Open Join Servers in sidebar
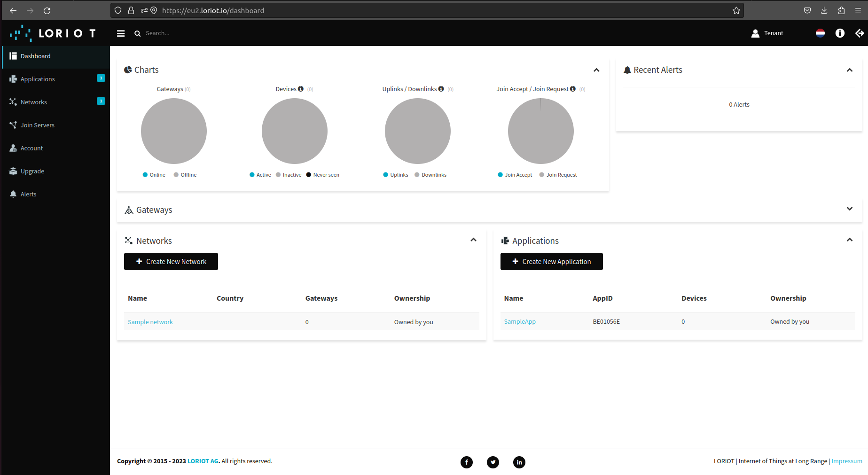Viewport: 868px width, 475px height. [38, 125]
